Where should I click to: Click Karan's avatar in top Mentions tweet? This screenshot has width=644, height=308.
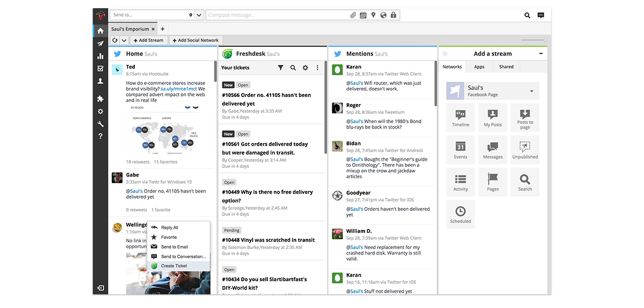[337, 70]
